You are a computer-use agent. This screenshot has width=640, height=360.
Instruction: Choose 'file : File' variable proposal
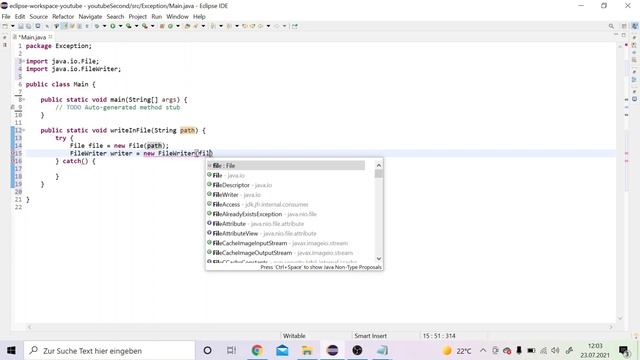[286, 166]
